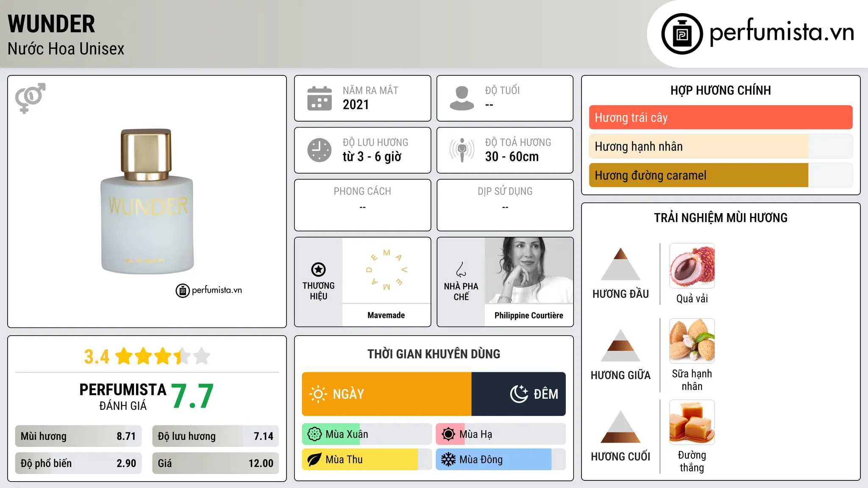Click the Mùa Xuân season bar
Screen dimensions: 868x488
point(367,434)
